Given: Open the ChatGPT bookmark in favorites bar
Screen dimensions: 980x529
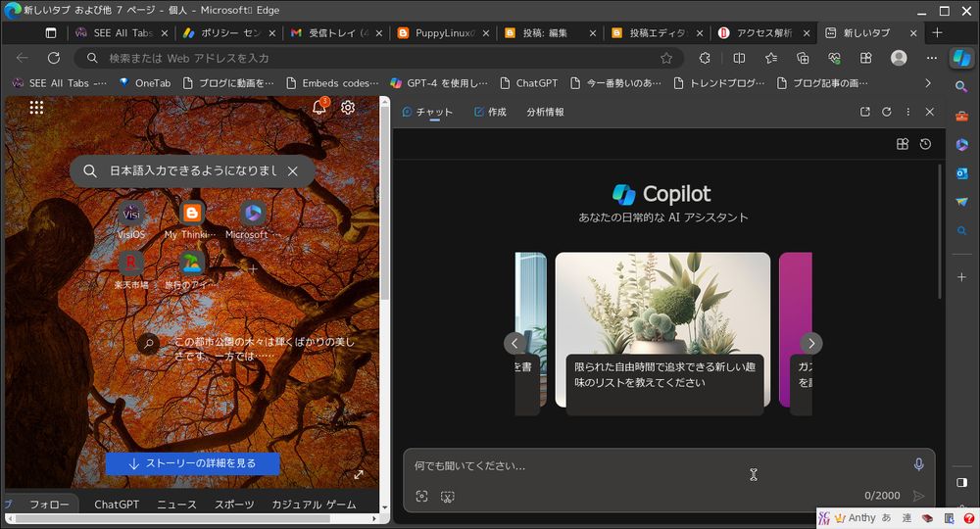Looking at the screenshot, I should click(x=529, y=83).
